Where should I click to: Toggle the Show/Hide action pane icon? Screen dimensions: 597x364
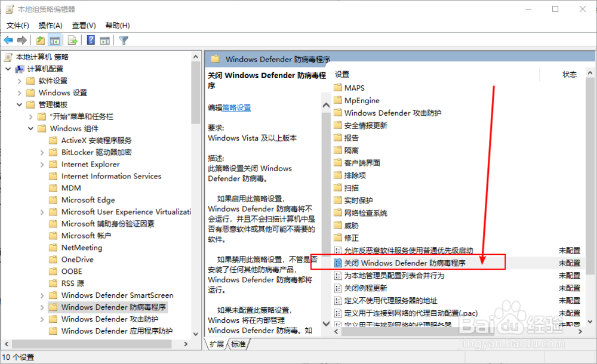pyautogui.click(x=104, y=40)
